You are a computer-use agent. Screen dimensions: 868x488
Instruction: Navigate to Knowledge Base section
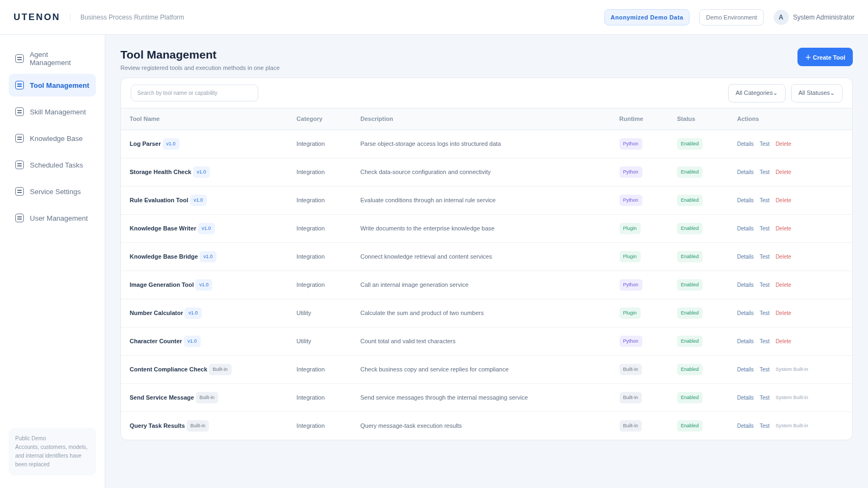52,138
